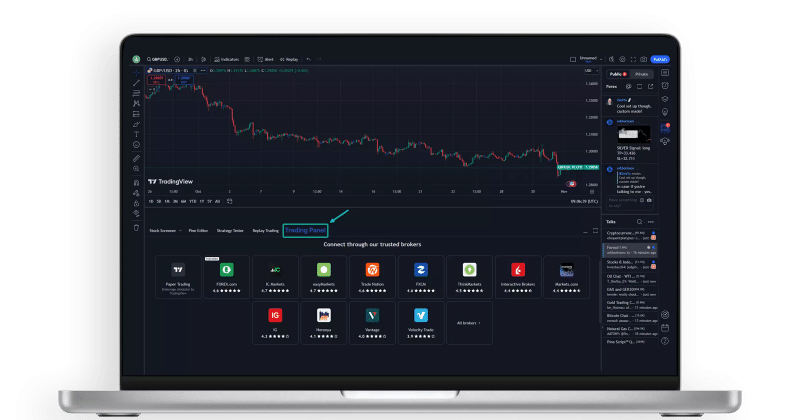This screenshot has height=420, width=800.
Task: Choose the easyMarkets broker
Action: [x=324, y=277]
